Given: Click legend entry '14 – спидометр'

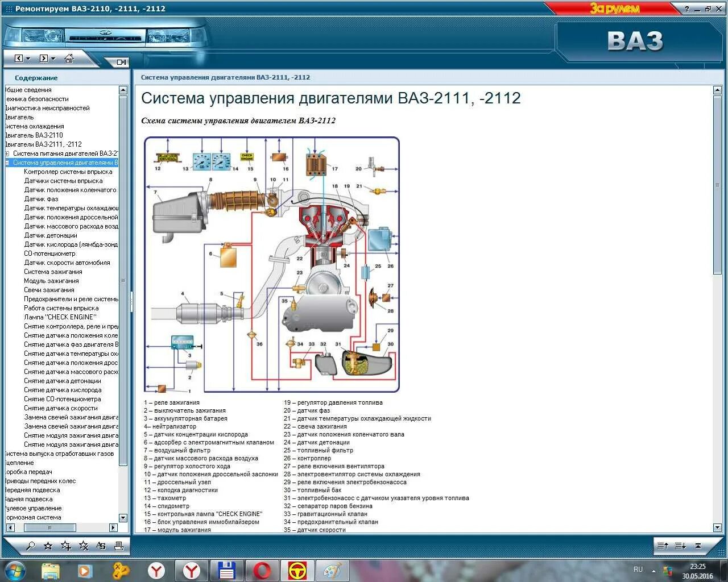Looking at the screenshot, I should click(x=167, y=506).
